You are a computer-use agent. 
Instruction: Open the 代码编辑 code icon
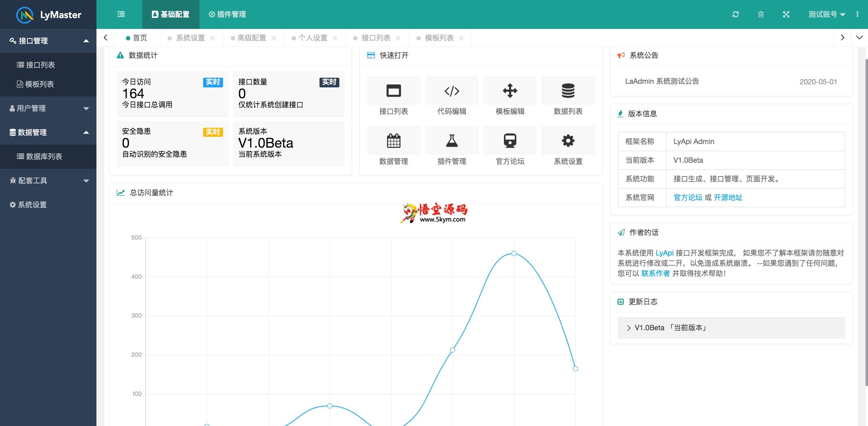click(452, 91)
